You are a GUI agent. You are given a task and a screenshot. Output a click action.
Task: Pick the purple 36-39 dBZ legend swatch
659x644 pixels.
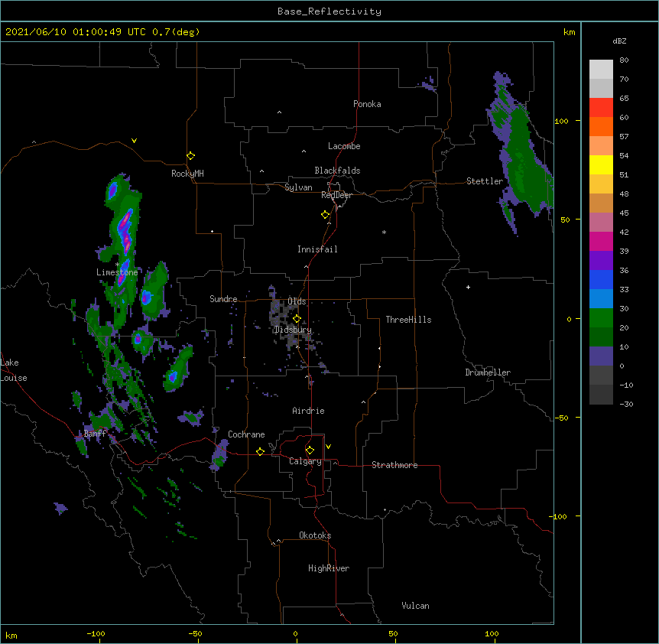601,261
